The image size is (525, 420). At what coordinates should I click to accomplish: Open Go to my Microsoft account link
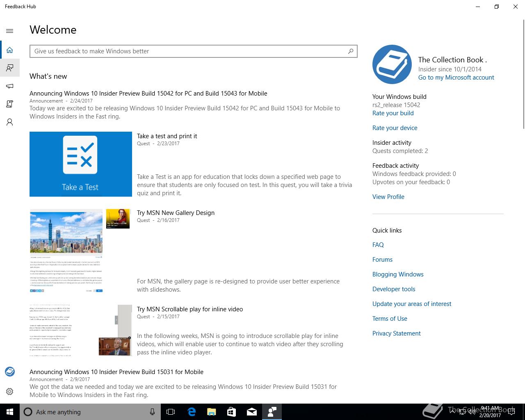pyautogui.click(x=456, y=78)
